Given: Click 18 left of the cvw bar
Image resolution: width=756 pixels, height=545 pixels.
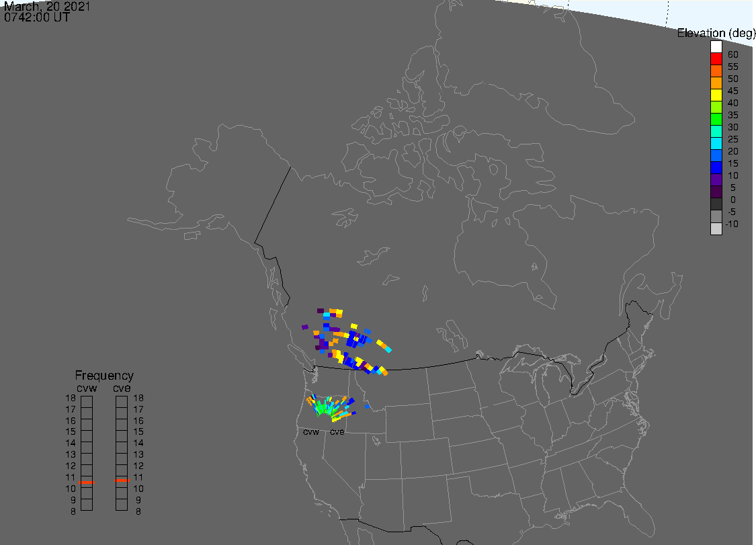Looking at the screenshot, I should coord(71,399).
